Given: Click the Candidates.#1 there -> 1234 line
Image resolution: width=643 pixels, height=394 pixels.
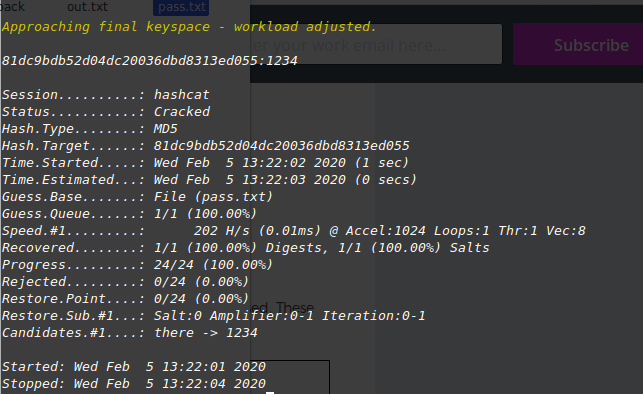Looking at the screenshot, I should [130, 333].
